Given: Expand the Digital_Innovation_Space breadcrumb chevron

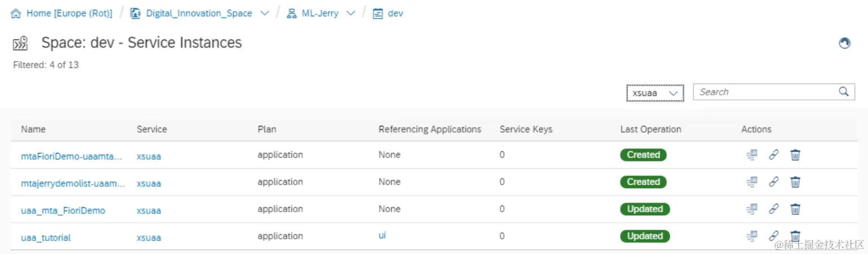Looking at the screenshot, I should [265, 14].
